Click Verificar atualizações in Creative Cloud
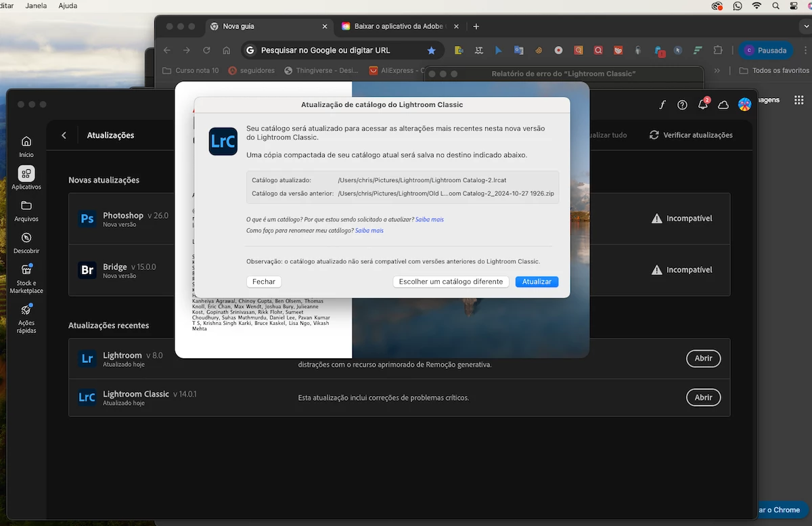812x526 pixels. pyautogui.click(x=691, y=135)
